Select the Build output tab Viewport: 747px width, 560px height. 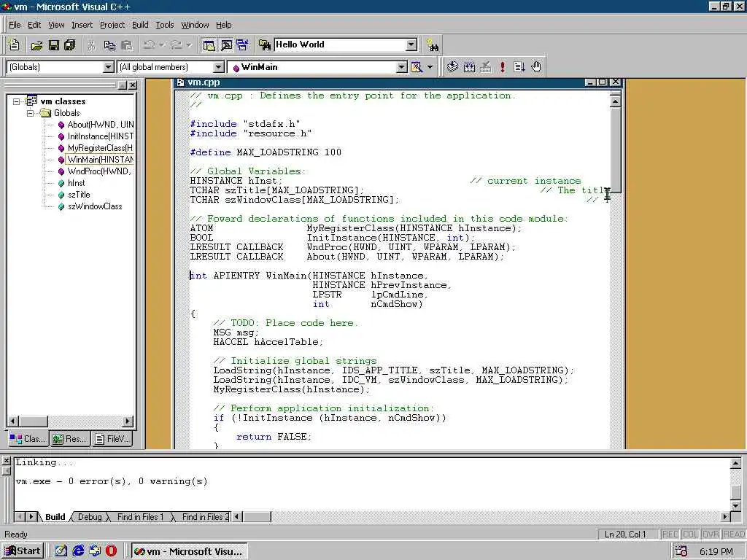(x=55, y=517)
